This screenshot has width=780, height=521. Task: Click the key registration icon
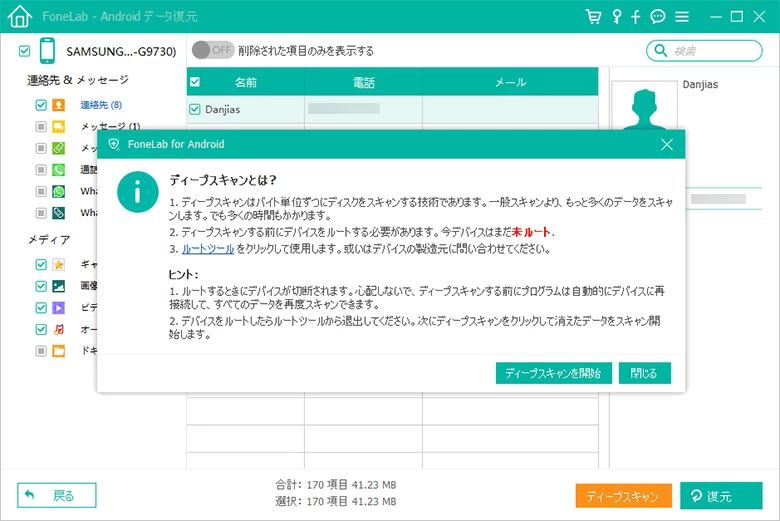point(617,17)
